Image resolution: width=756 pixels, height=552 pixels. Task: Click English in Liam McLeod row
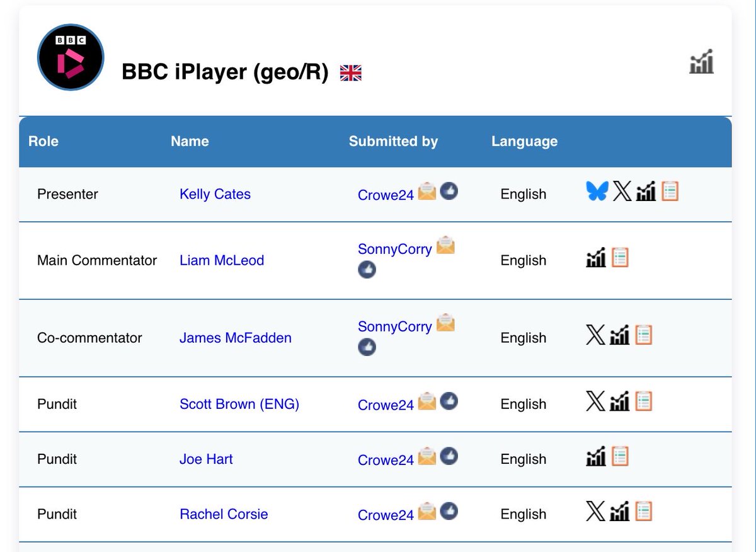524,260
